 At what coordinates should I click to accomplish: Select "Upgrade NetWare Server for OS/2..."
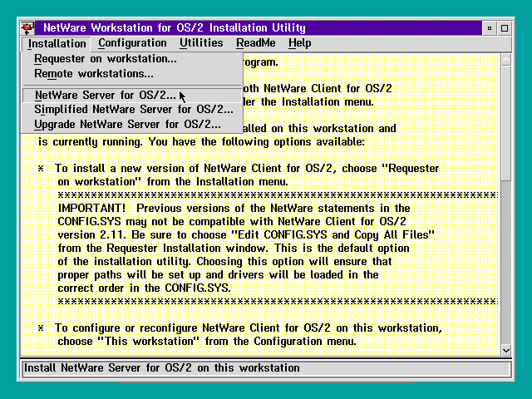[x=132, y=125]
